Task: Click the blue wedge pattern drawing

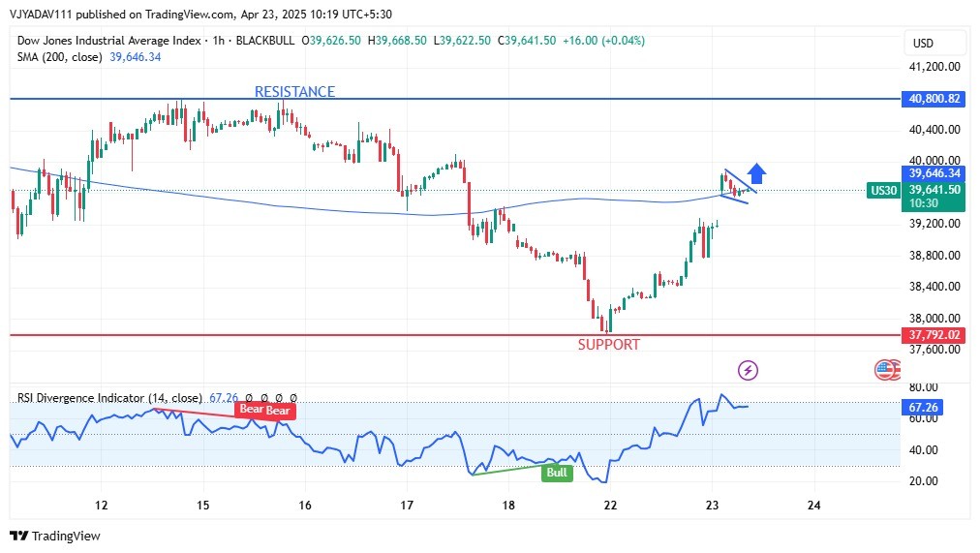Action: pyautogui.click(x=738, y=187)
